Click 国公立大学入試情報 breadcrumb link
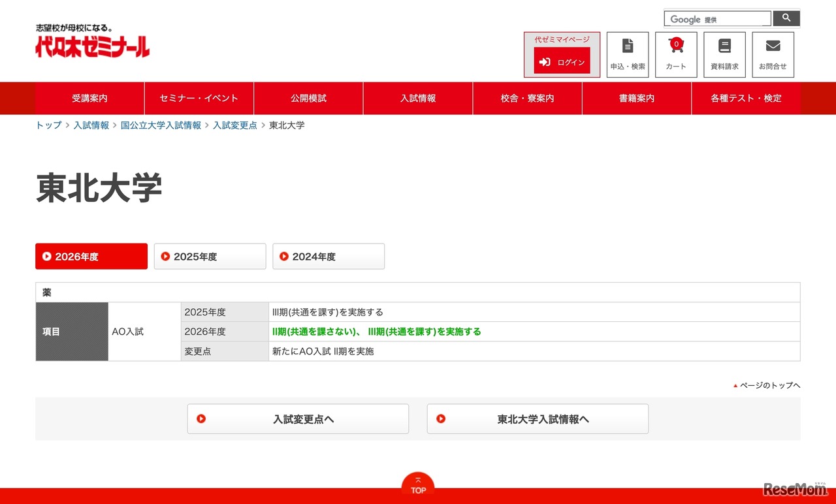Viewport: 836px width, 504px height. point(161,125)
